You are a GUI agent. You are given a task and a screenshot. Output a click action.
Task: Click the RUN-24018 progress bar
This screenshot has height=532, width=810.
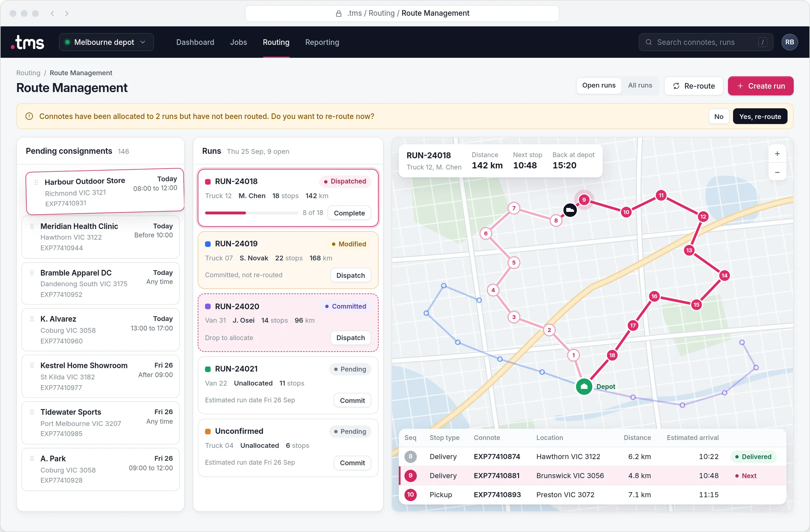click(x=252, y=213)
